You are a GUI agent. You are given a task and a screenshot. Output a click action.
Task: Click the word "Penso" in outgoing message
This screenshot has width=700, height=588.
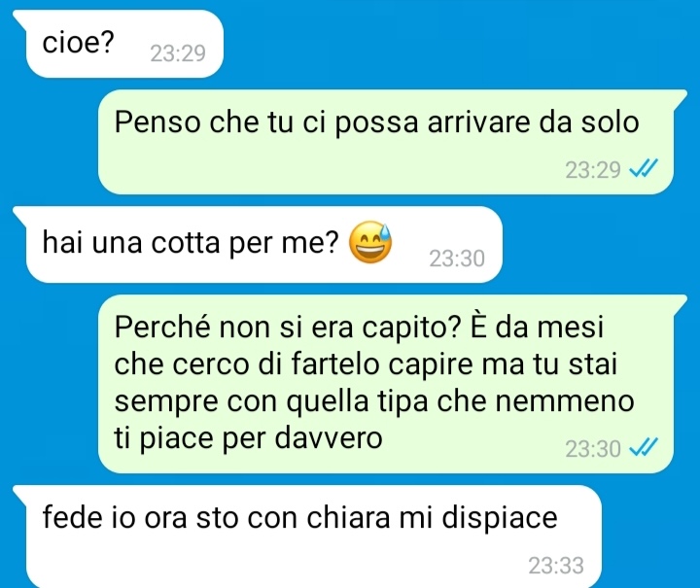click(x=157, y=121)
